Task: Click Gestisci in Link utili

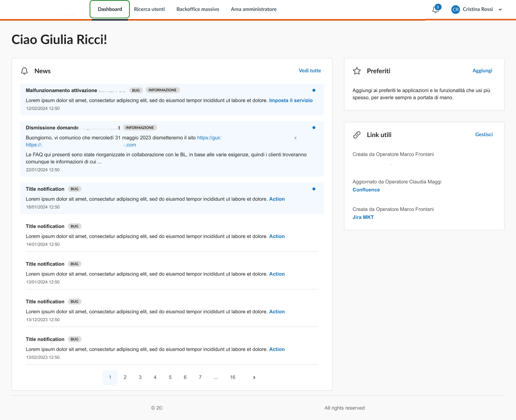Action: point(484,134)
